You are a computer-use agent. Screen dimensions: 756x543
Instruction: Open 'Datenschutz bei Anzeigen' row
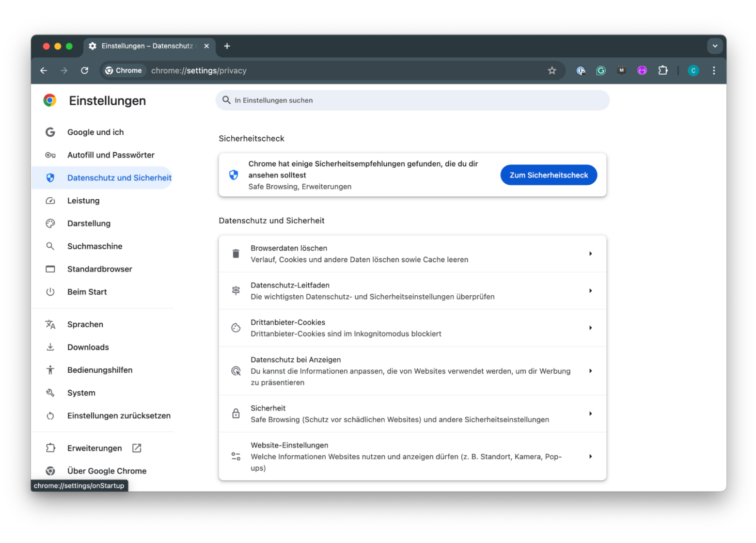pos(412,371)
